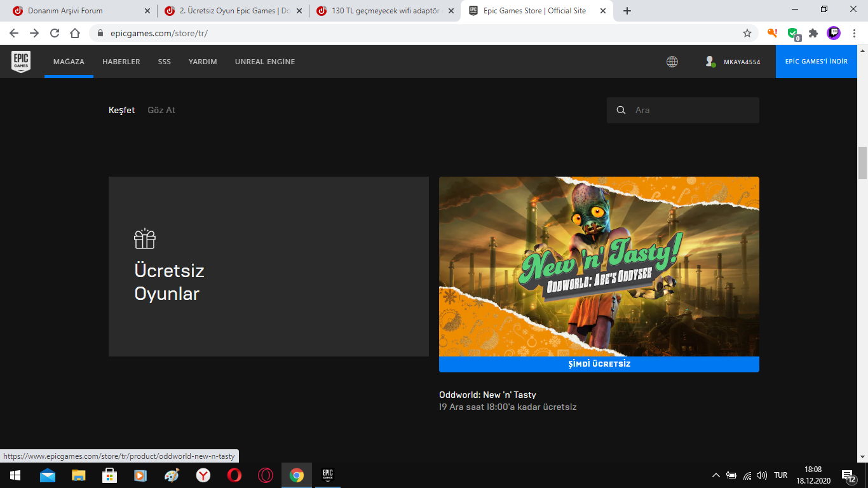Open the paint palette app in taskbar

click(x=172, y=475)
